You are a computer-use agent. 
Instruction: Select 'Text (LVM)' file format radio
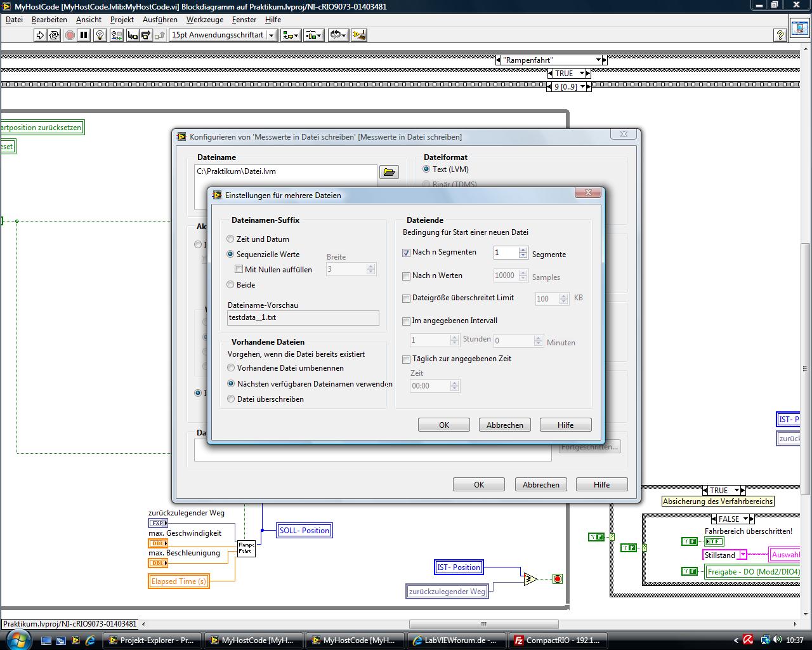(426, 169)
